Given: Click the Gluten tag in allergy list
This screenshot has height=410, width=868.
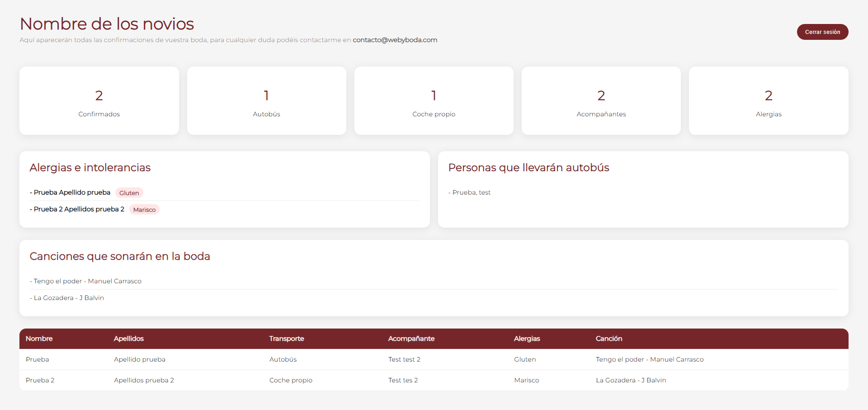Looking at the screenshot, I should [x=129, y=193].
